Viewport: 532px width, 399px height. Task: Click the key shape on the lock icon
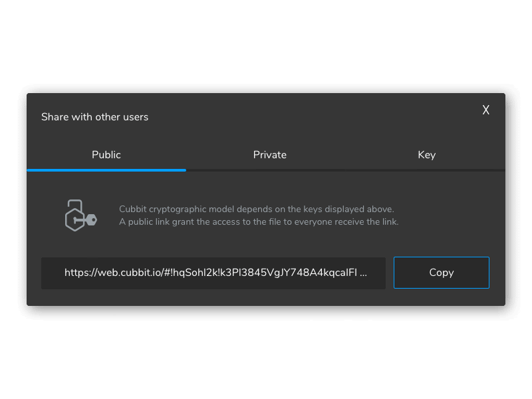click(89, 219)
